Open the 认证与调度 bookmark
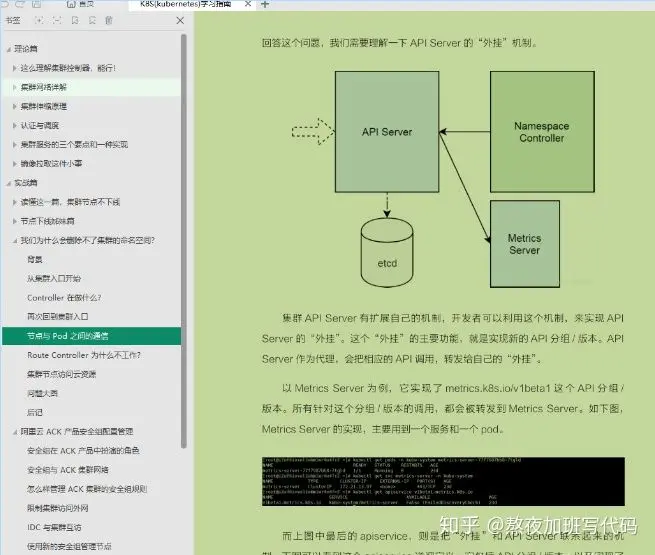This screenshot has width=655, height=555. coord(40,125)
